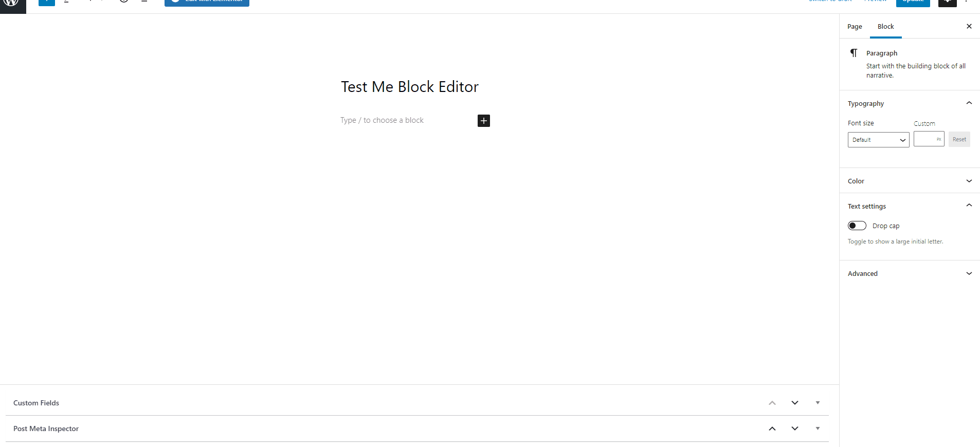980x447 pixels.
Task: Switch to the Page tab
Action: (855, 27)
